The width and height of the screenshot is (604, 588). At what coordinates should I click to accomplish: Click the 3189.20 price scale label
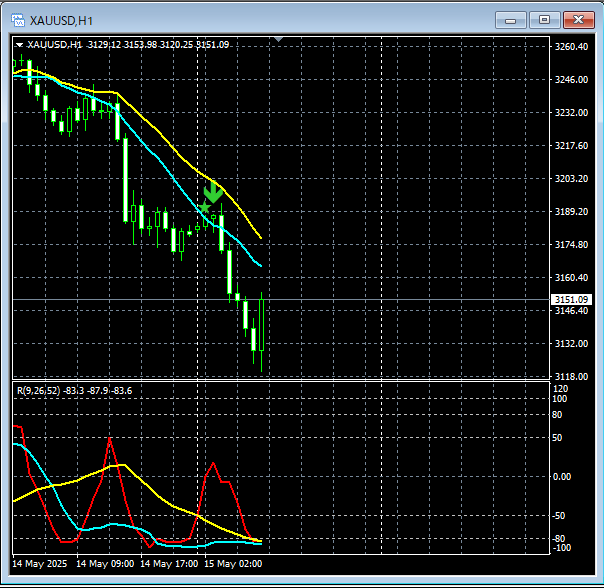(x=571, y=212)
